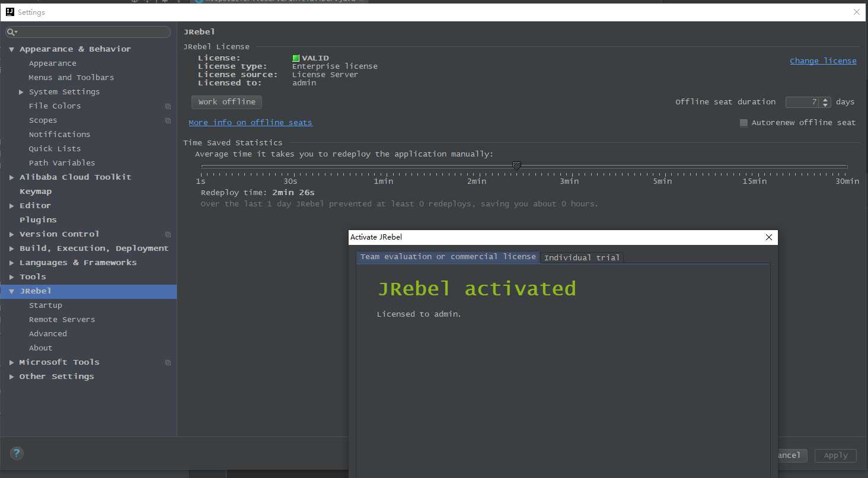Expand the Editor settings node

pos(11,206)
